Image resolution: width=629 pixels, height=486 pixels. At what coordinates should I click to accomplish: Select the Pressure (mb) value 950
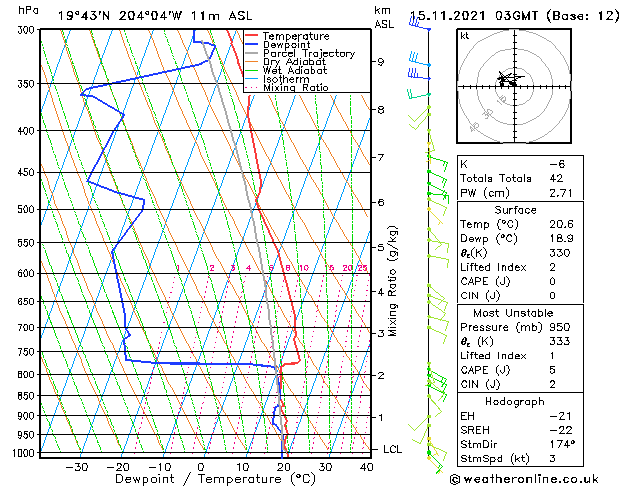click(560, 327)
